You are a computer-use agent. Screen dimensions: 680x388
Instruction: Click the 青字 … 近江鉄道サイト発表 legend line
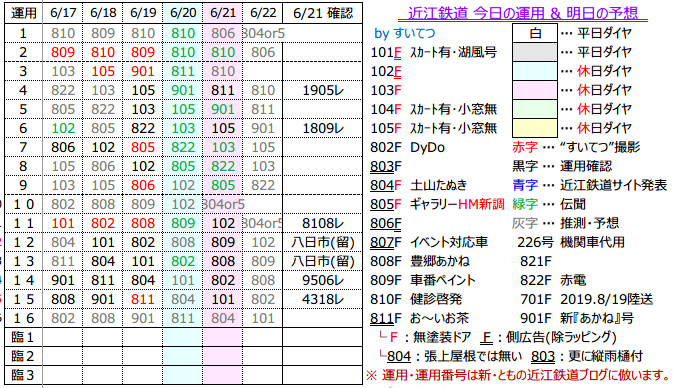point(589,186)
